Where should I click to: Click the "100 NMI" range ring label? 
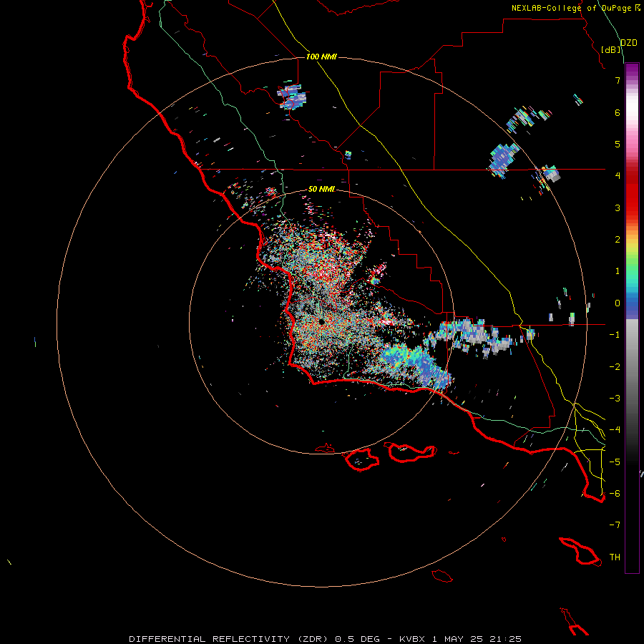point(321,57)
